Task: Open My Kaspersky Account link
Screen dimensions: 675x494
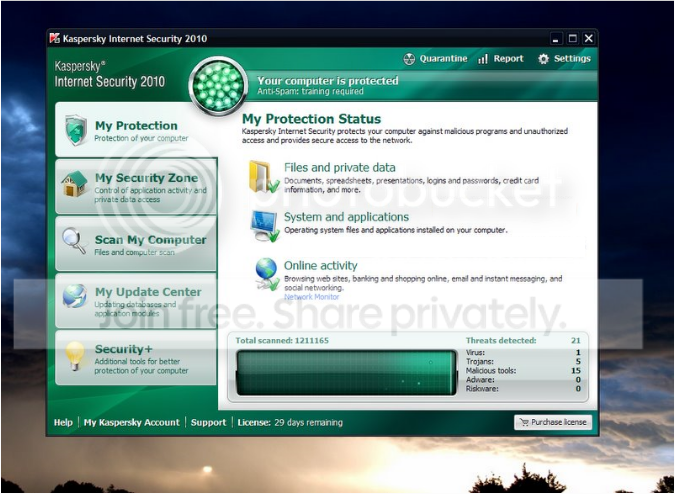Action: point(131,422)
